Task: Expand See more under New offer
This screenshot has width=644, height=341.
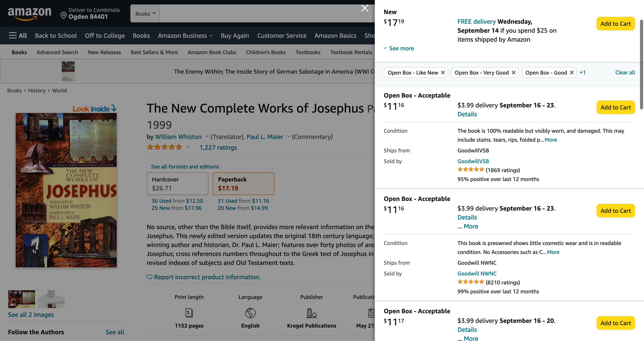Action: click(401, 48)
